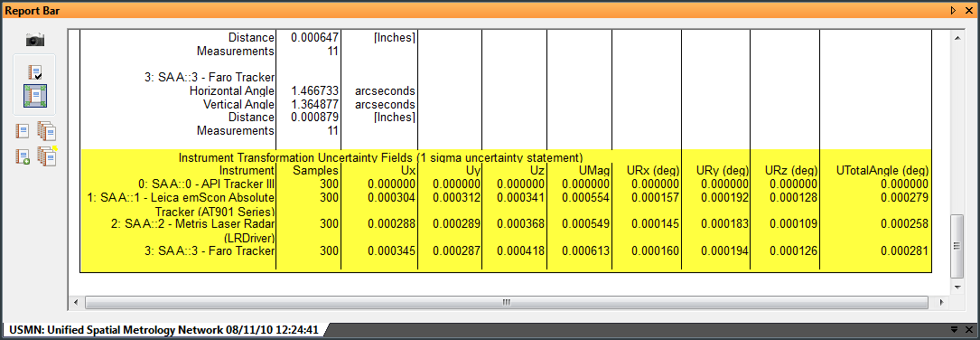Image resolution: width=980 pixels, height=340 pixels.
Task: Click the Report Bar title text
Action: [33, 11]
